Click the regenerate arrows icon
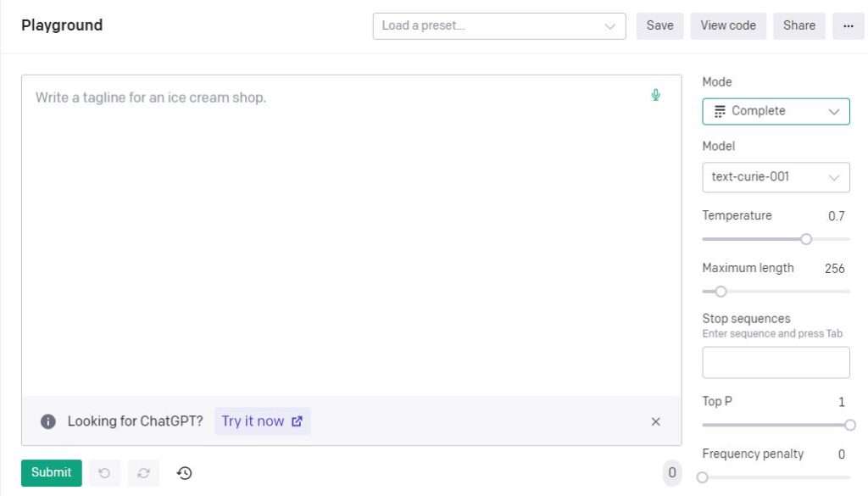The width and height of the screenshot is (868, 496). pos(143,473)
